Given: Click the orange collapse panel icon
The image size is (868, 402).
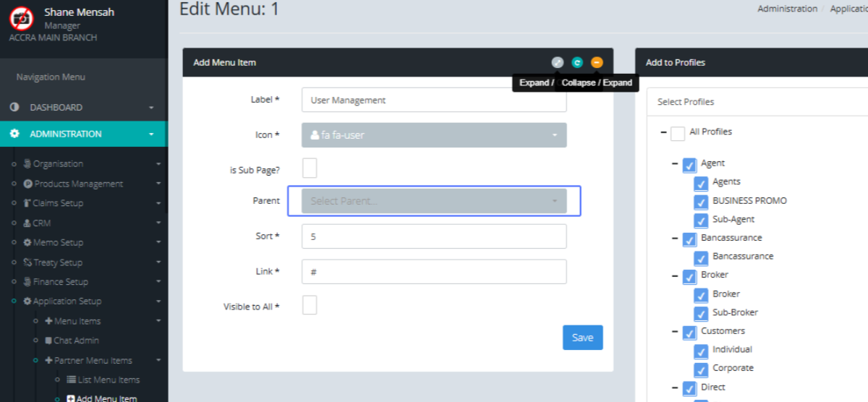Looking at the screenshot, I should (597, 63).
